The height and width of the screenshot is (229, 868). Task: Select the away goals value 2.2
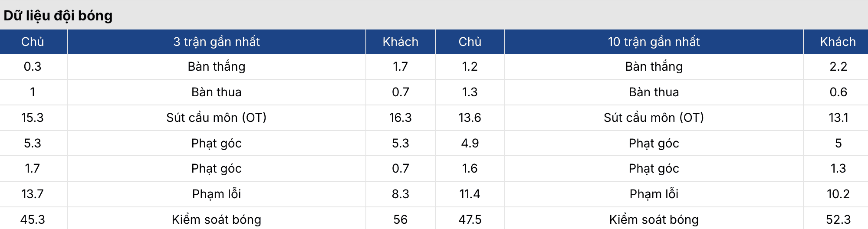pos(838,66)
